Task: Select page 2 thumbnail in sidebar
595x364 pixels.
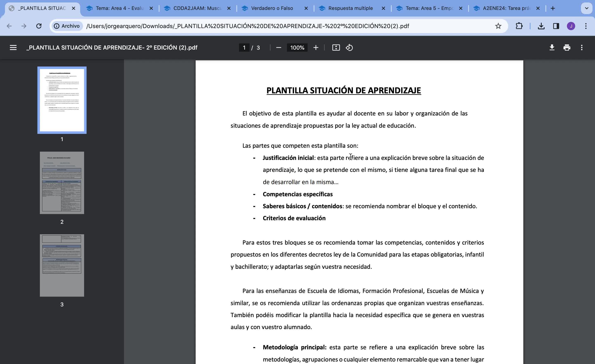Action: pos(62,183)
